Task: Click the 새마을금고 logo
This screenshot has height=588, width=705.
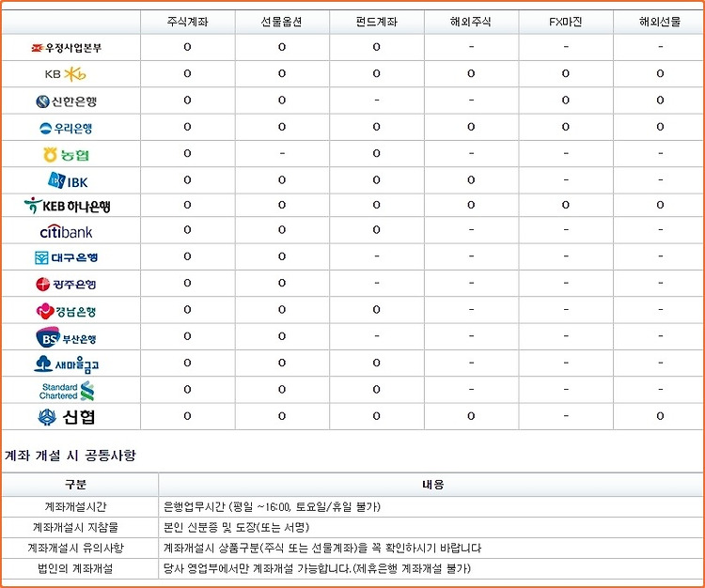Action: 67,364
